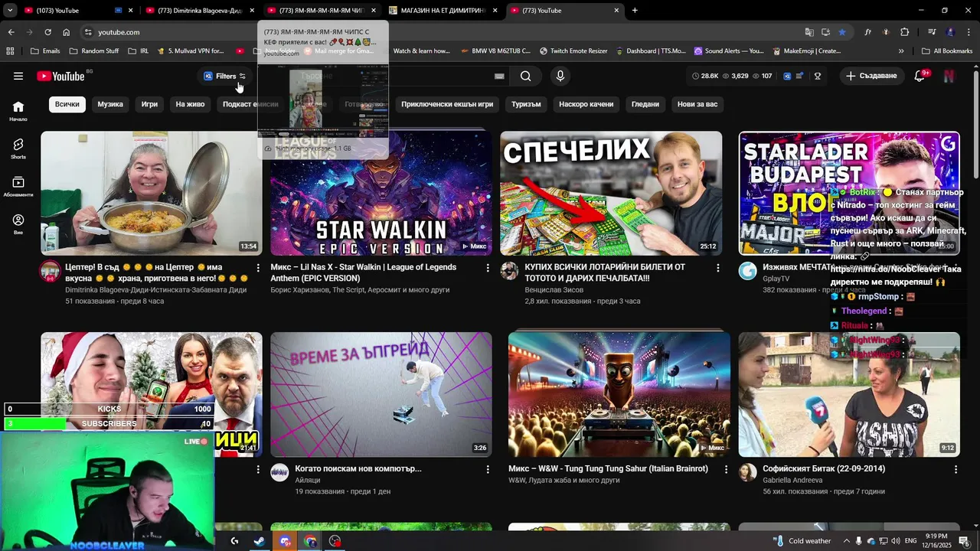Open the vidIQ Filters dropdown
This screenshot has height=551, width=980.
(225, 76)
